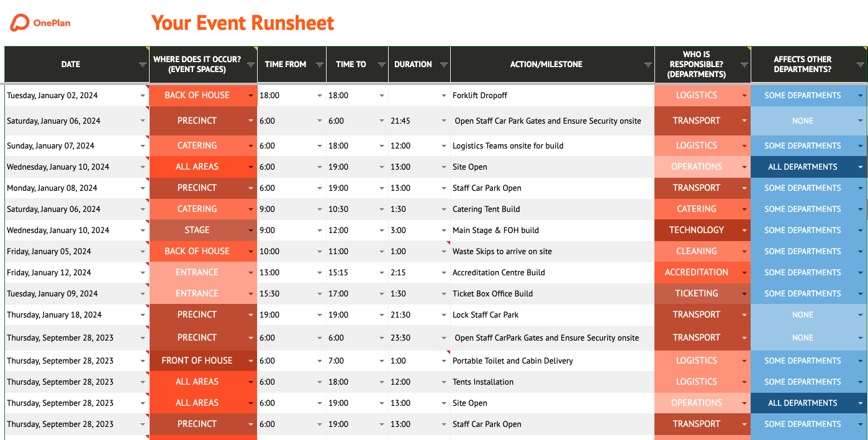Open the DATE column filter icon
868x440 pixels.
[x=143, y=65]
